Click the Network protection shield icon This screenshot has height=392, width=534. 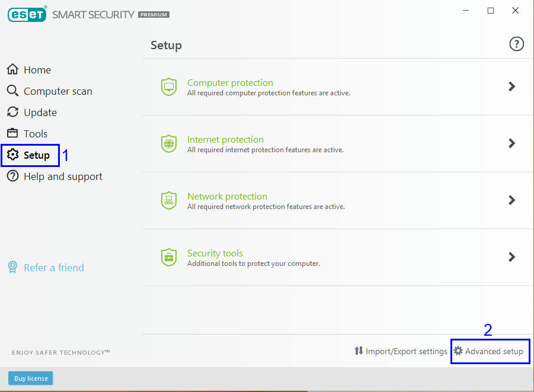click(x=169, y=200)
